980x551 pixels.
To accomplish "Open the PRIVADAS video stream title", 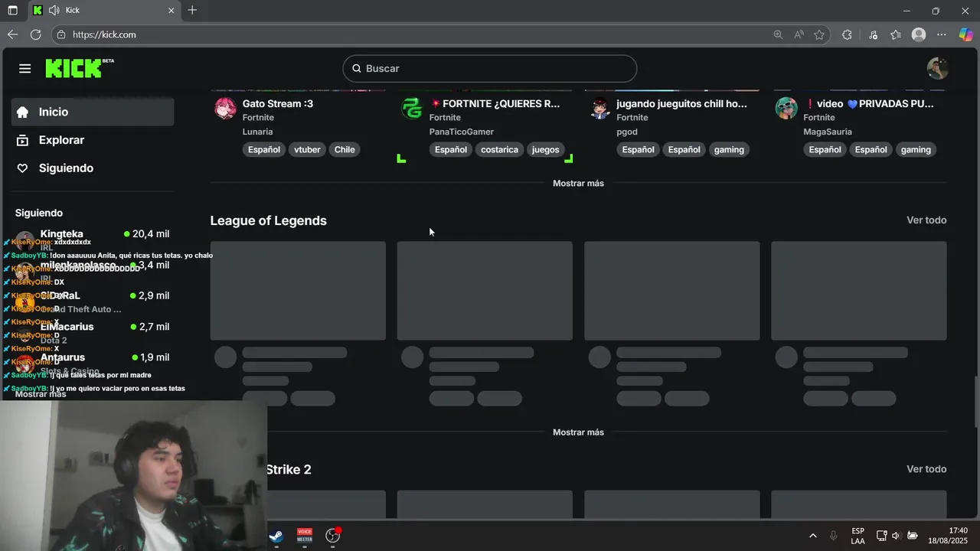I will [x=869, y=103].
